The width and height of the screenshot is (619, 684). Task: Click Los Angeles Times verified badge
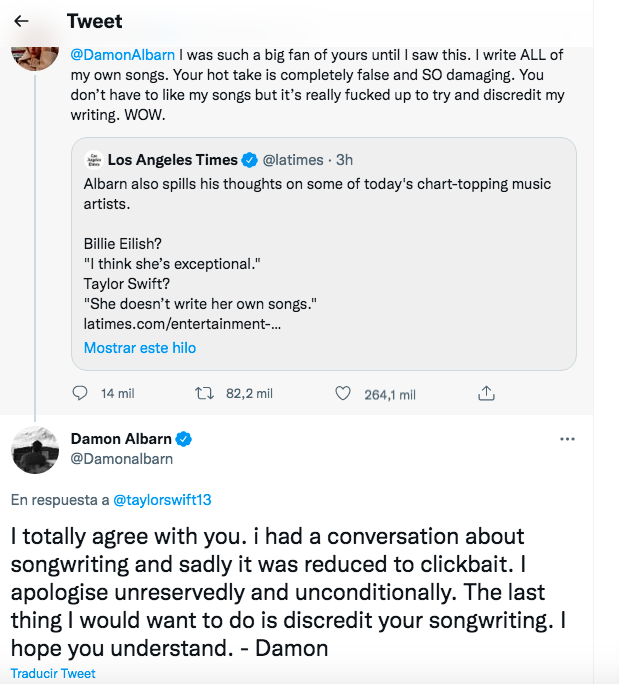pyautogui.click(x=250, y=160)
